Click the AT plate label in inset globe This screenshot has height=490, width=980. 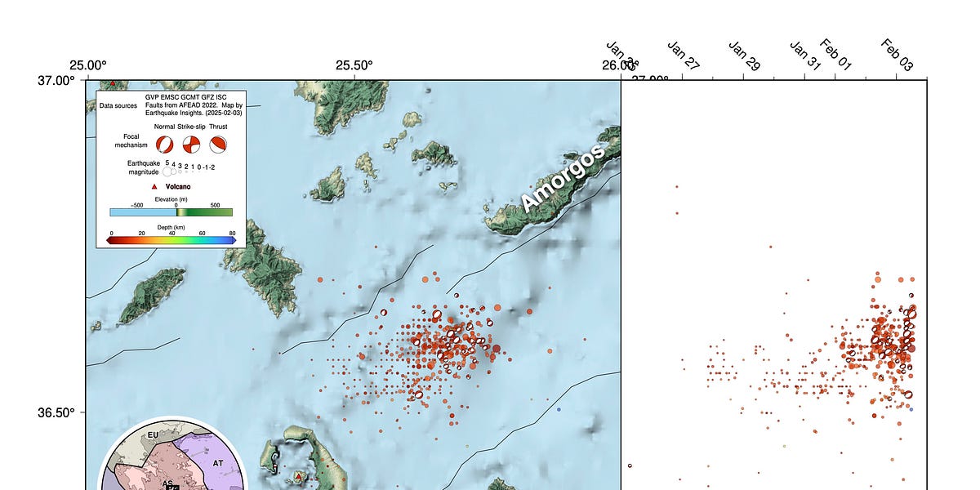(218, 463)
